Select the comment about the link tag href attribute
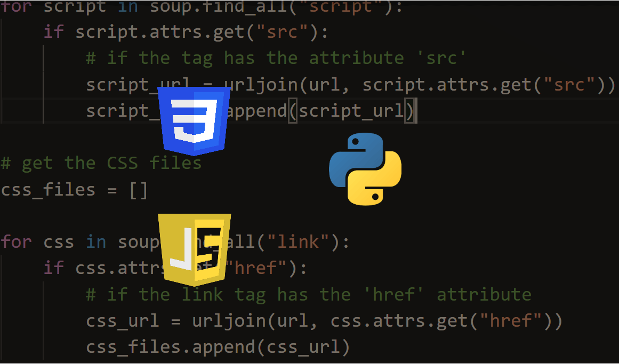The height and width of the screenshot is (364, 619). point(309,294)
